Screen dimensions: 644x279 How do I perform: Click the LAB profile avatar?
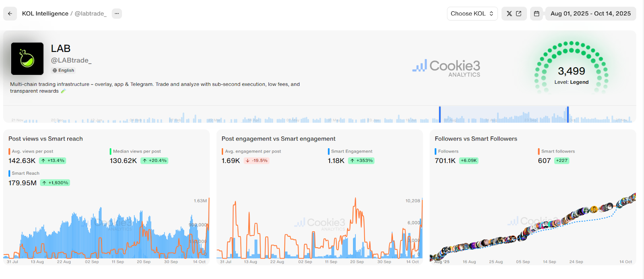coord(27,59)
